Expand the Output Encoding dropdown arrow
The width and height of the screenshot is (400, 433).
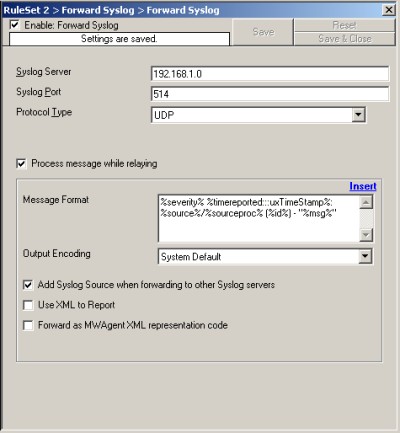click(x=365, y=256)
